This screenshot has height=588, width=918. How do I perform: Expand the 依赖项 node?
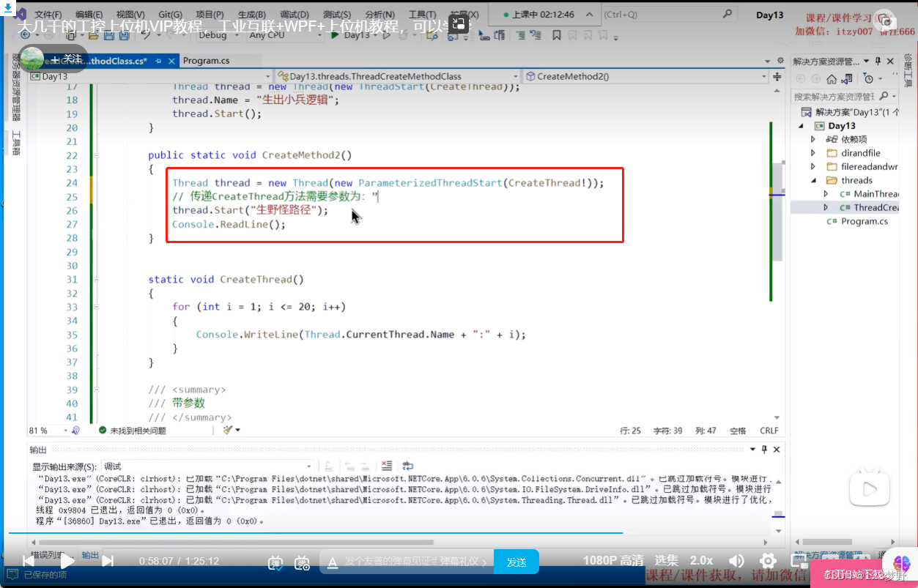tap(813, 139)
